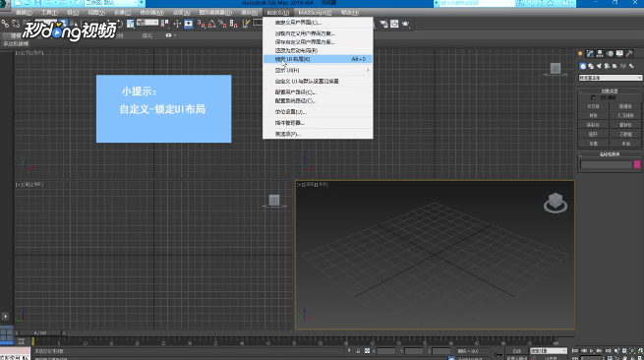Select 锁定 UI 布局(K) menu entry
This screenshot has height=360, width=644.
[318, 59]
